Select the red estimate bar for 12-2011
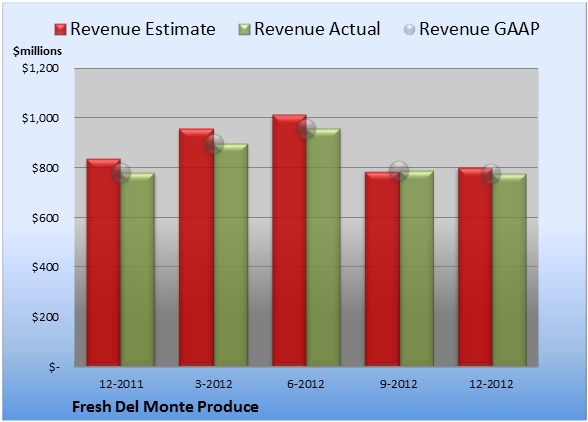 click(x=104, y=262)
